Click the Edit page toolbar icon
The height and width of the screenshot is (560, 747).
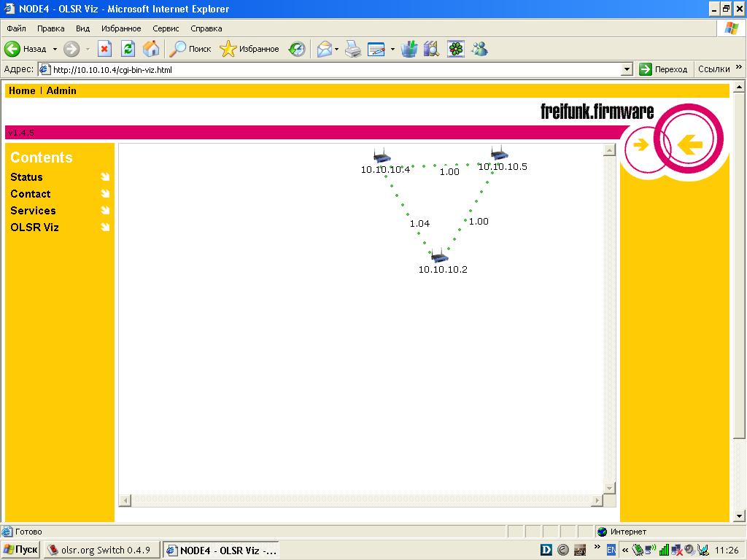click(x=376, y=49)
